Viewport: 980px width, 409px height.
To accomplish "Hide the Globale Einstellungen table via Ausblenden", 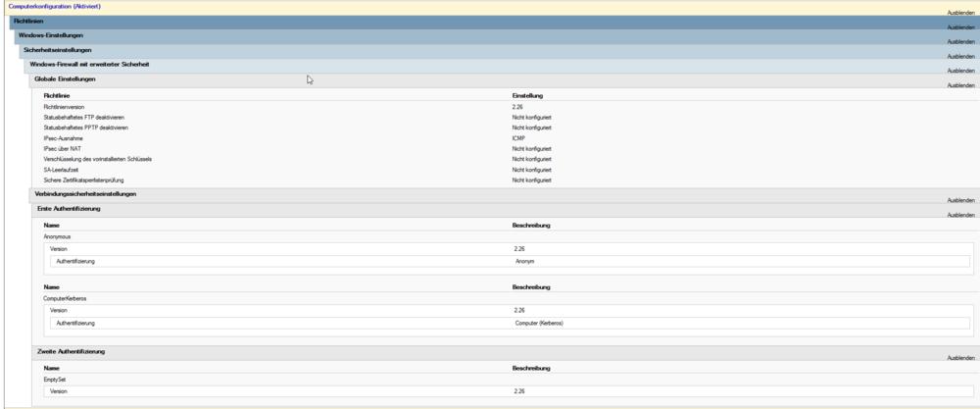I will pos(960,85).
